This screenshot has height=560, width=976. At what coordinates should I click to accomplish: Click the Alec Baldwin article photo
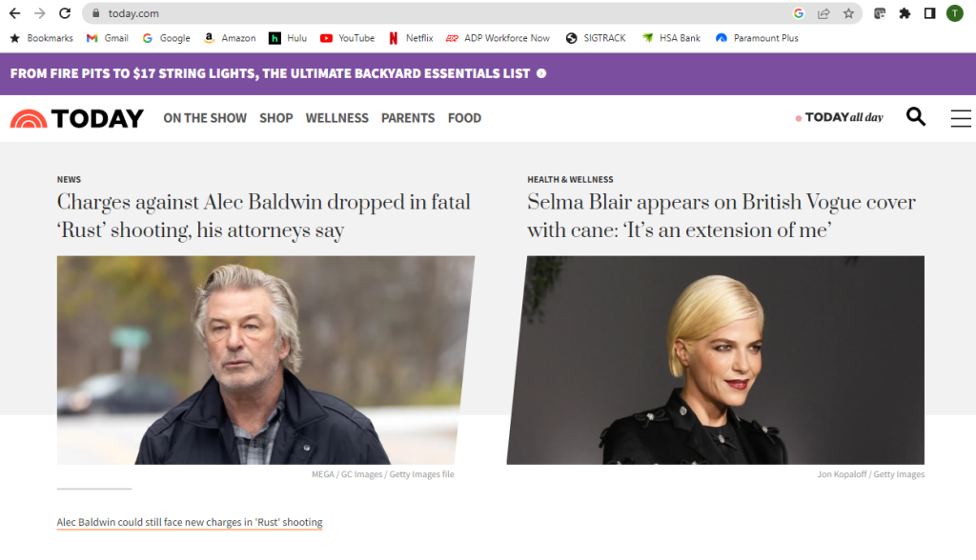coord(266,360)
